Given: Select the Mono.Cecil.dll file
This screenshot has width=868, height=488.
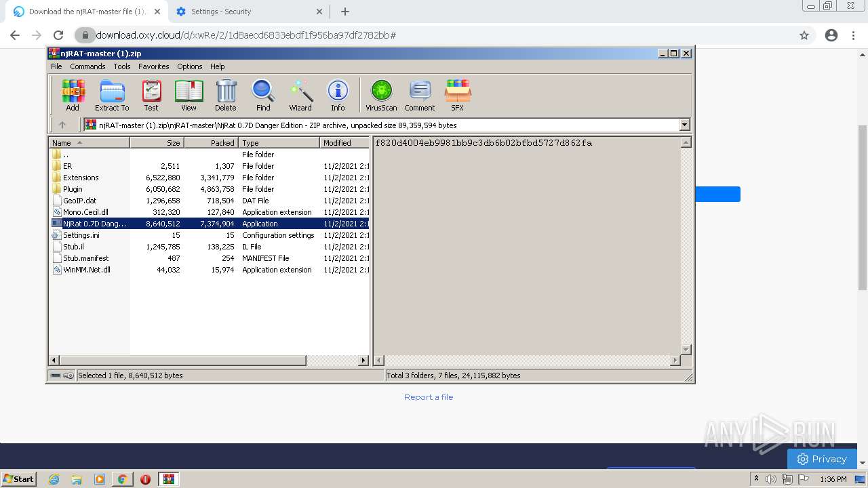Looking at the screenshot, I should pyautogui.click(x=210, y=212).
